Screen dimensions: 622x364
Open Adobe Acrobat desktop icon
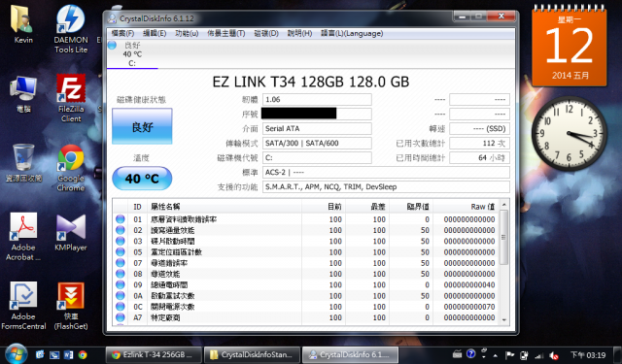[x=23, y=237]
